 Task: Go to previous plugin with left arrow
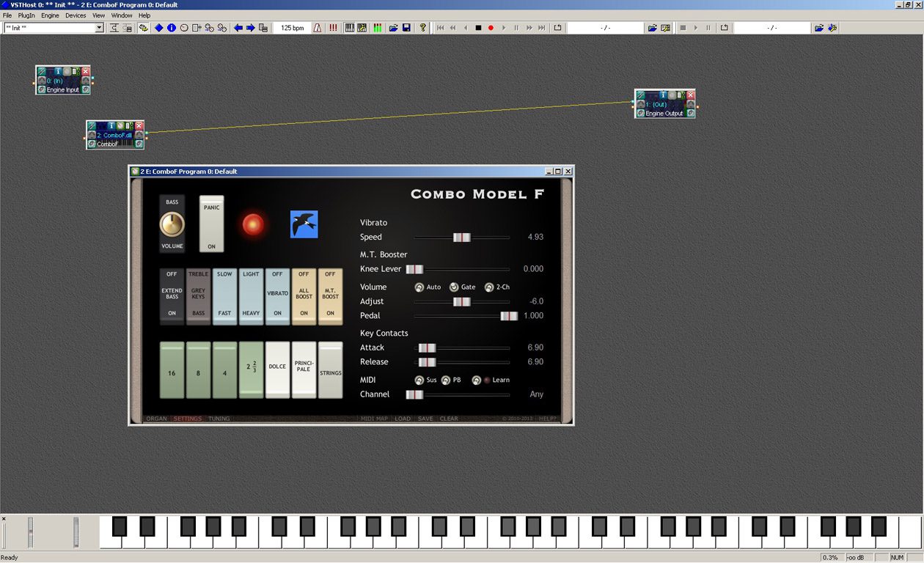238,28
